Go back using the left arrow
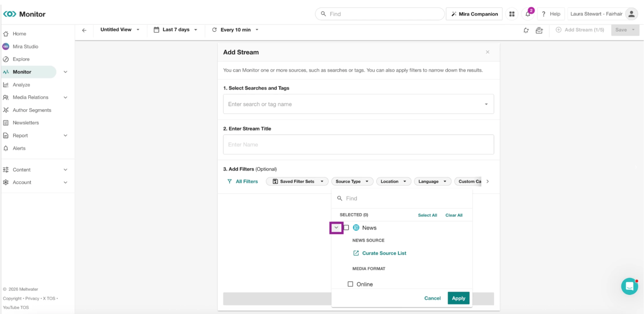 click(x=84, y=30)
